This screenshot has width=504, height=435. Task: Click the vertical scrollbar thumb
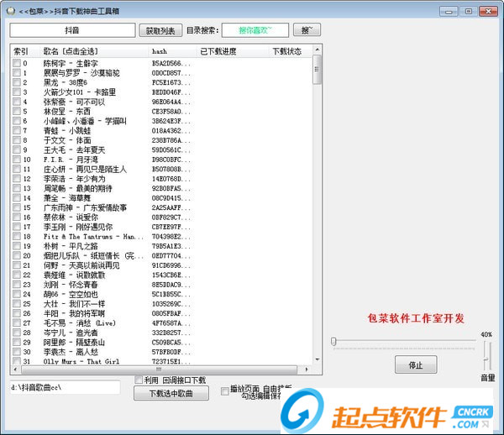click(x=317, y=70)
